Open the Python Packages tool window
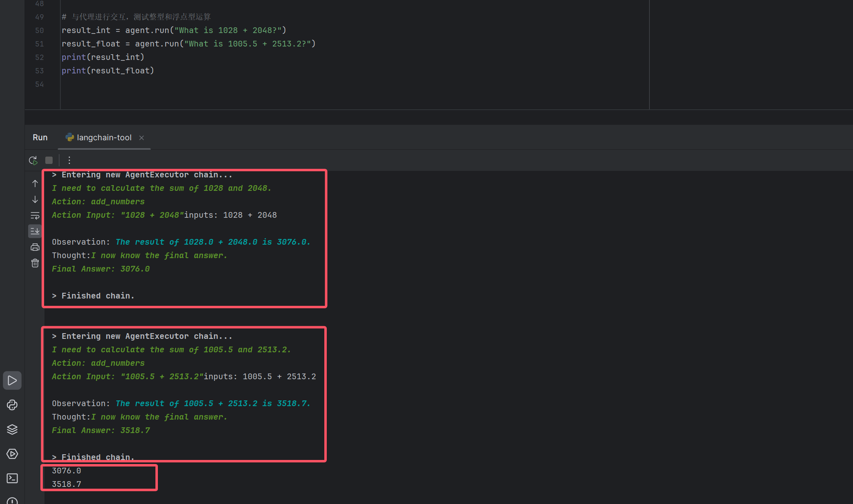Viewport: 853px width, 504px height. coord(12,429)
